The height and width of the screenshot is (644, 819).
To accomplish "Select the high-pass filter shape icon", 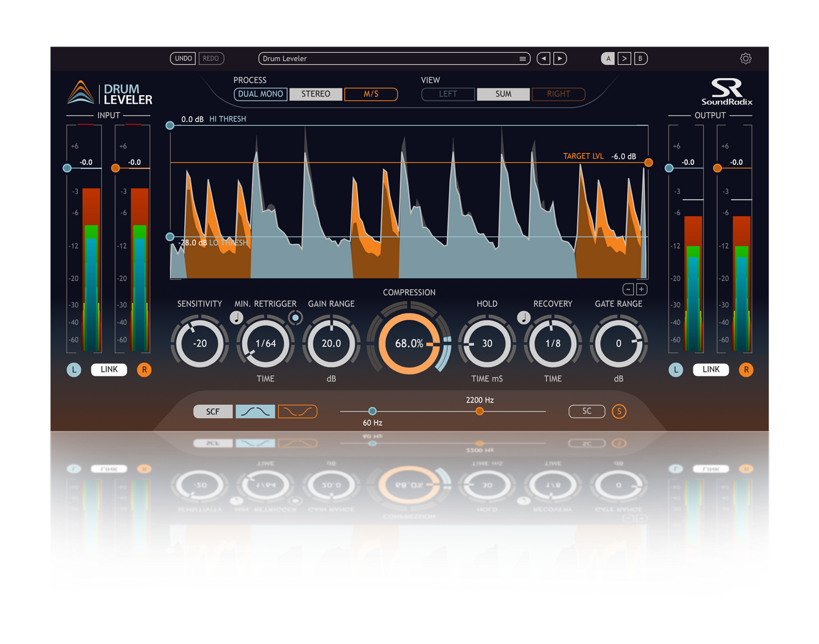I will (x=255, y=411).
